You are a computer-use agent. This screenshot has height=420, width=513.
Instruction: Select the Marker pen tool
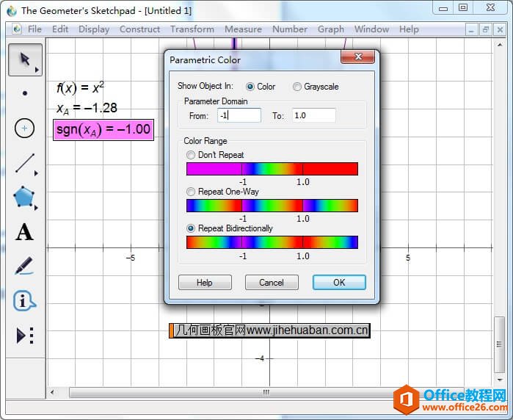(24, 266)
